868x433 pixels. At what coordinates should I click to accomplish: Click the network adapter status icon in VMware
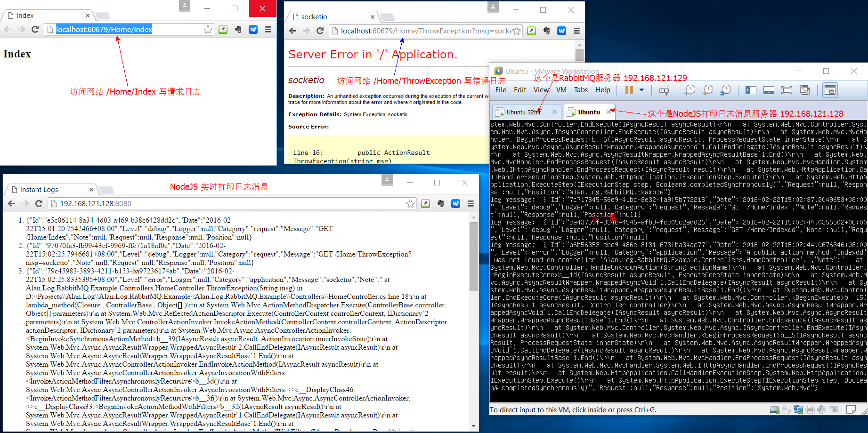tap(798, 409)
